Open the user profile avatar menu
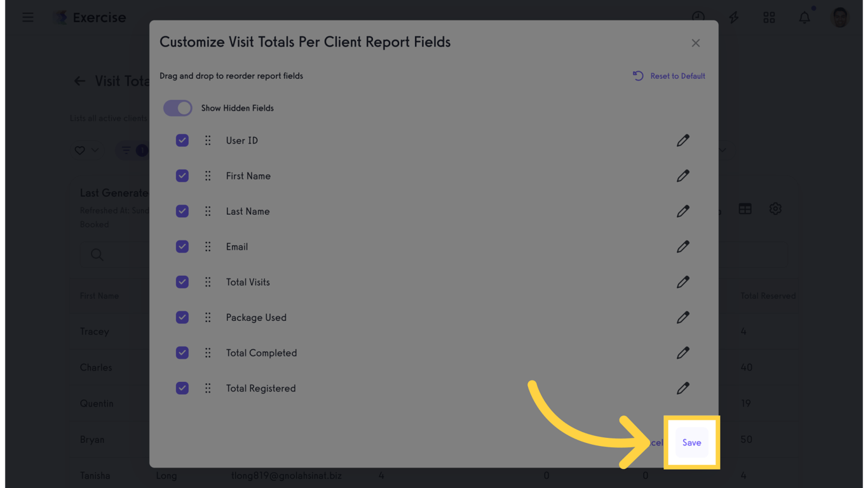Screen dimensions: 868x488 pyautogui.click(x=840, y=18)
